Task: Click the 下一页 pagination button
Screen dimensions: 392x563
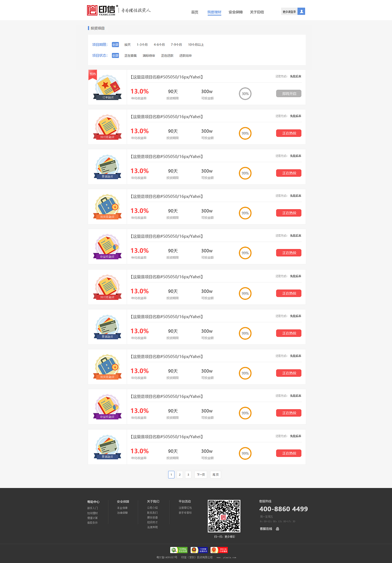Action: coord(201,474)
